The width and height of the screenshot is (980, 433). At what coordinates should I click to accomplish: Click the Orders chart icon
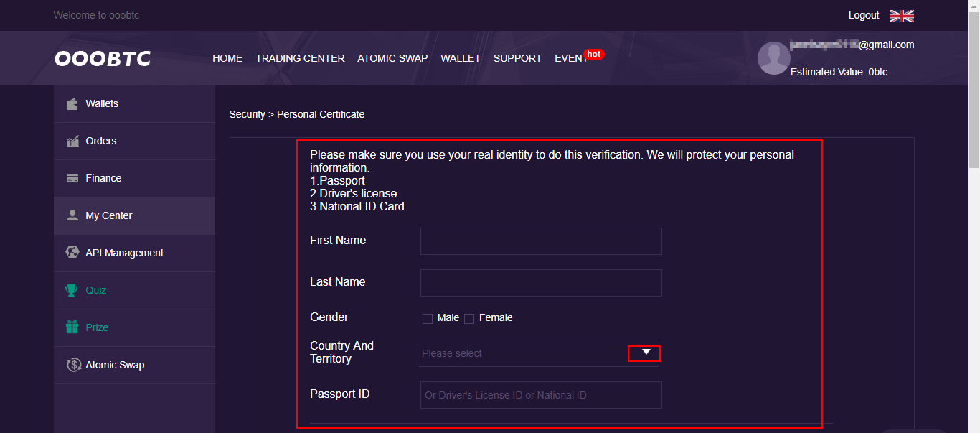pos(72,141)
